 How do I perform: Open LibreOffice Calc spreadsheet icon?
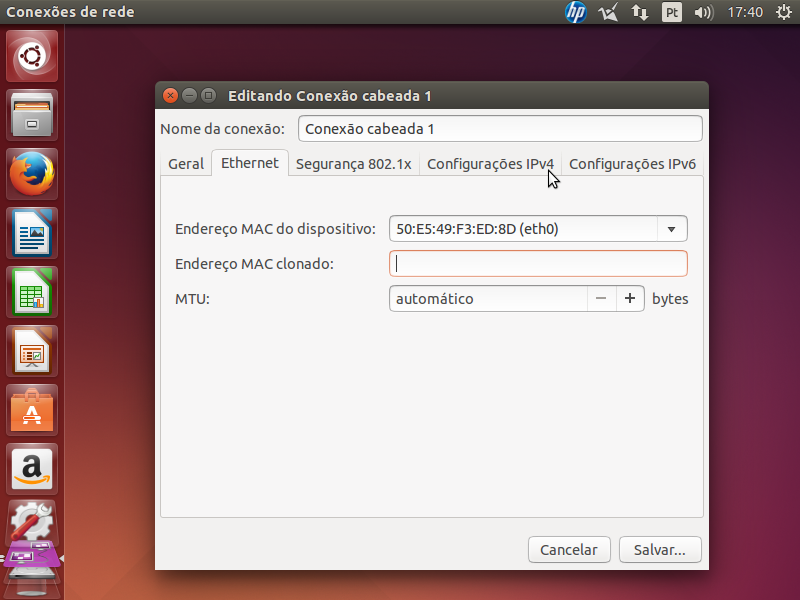coord(33,292)
